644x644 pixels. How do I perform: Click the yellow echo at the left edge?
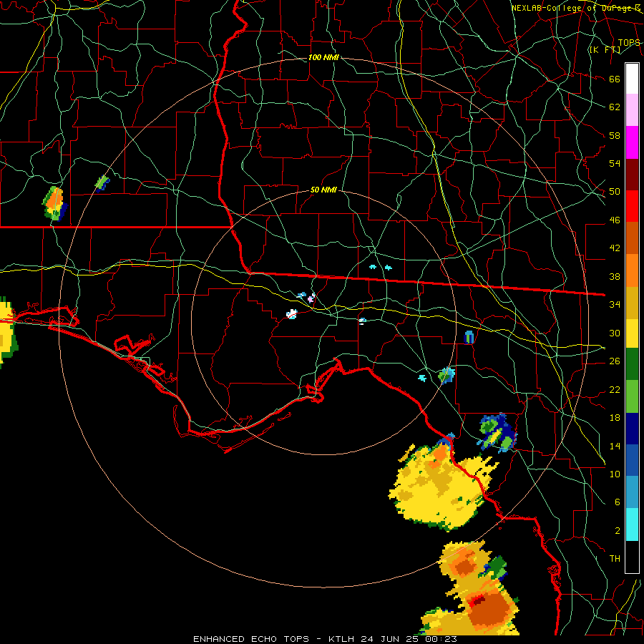tap(7, 333)
